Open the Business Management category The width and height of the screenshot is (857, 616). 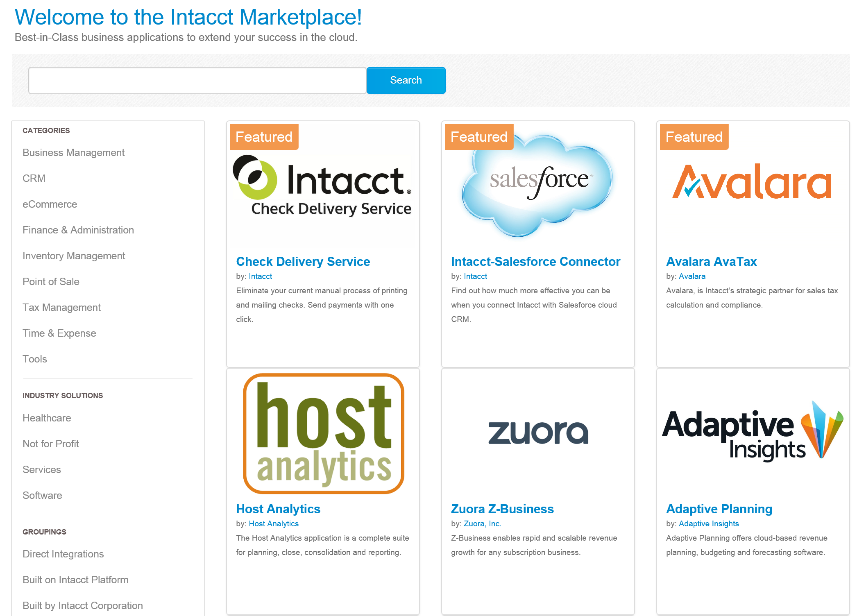pyautogui.click(x=73, y=152)
